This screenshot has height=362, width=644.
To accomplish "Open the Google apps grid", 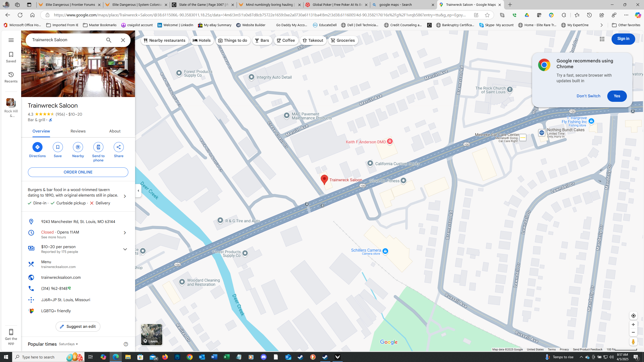I will [x=602, y=39].
